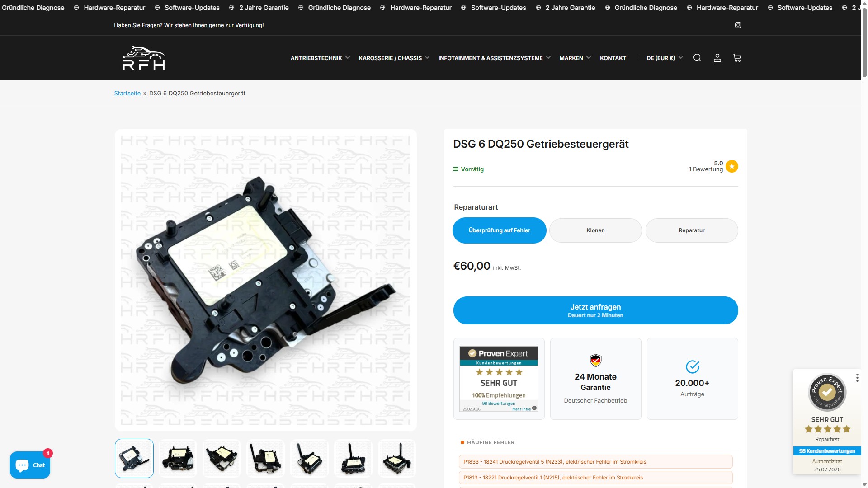Click Mehr Infos icon on ProvenExpert badge
The width and height of the screenshot is (868, 488).
click(534, 408)
